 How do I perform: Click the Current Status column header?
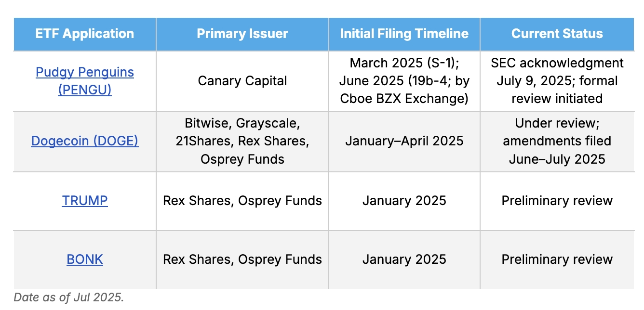pos(557,34)
